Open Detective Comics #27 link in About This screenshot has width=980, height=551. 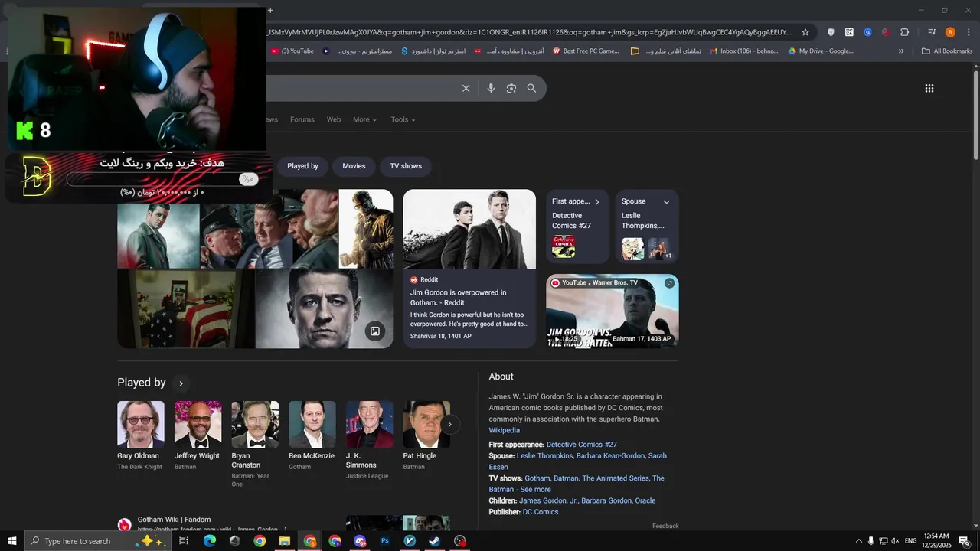(x=581, y=445)
